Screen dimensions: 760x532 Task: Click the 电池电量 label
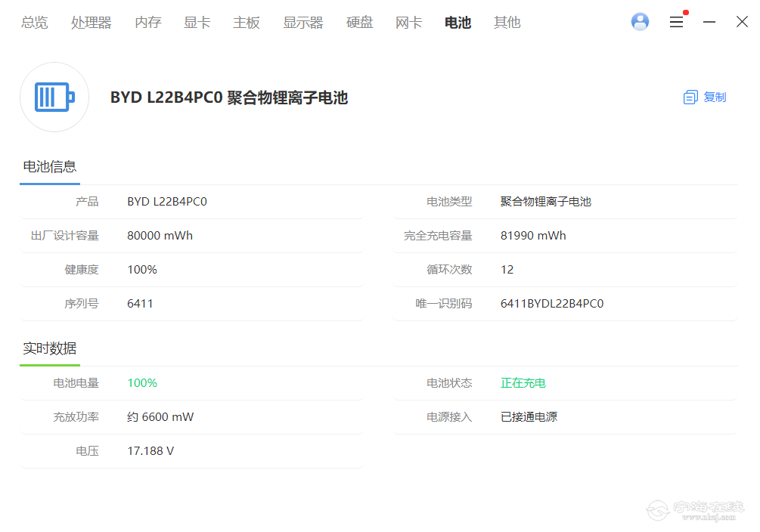point(76,383)
